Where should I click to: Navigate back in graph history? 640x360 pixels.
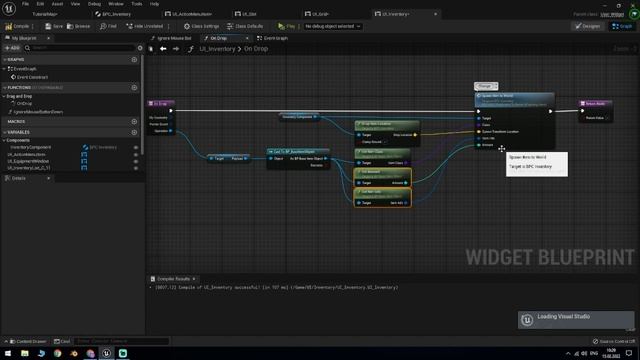click(163, 49)
